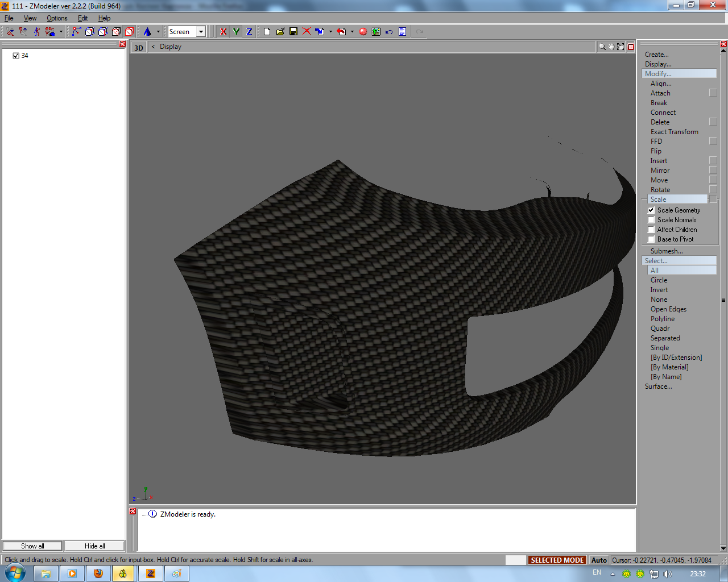The height and width of the screenshot is (582, 728).
Task: Click the Save file toolbar icon
Action: [x=293, y=32]
